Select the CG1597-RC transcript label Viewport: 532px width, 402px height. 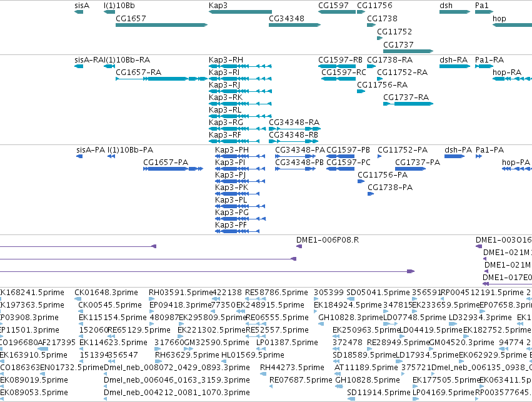click(344, 73)
